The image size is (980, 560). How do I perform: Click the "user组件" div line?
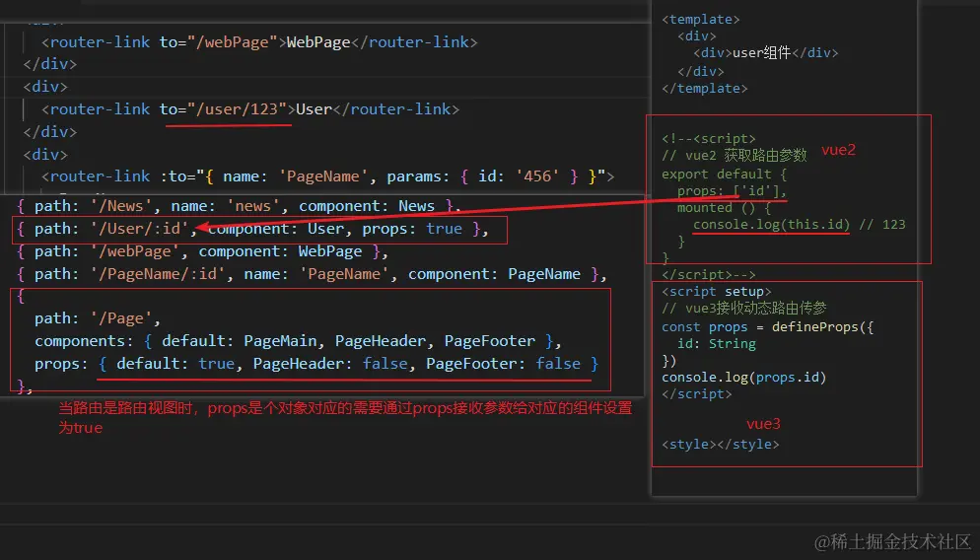[766, 53]
